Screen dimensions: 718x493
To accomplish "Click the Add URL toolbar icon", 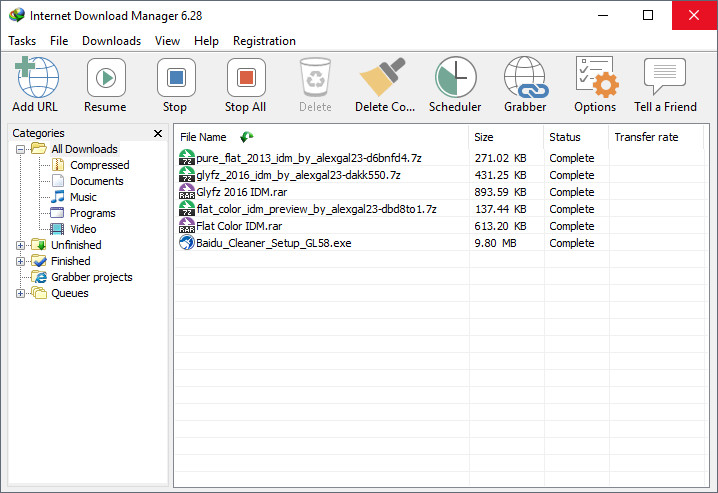I will coord(35,78).
